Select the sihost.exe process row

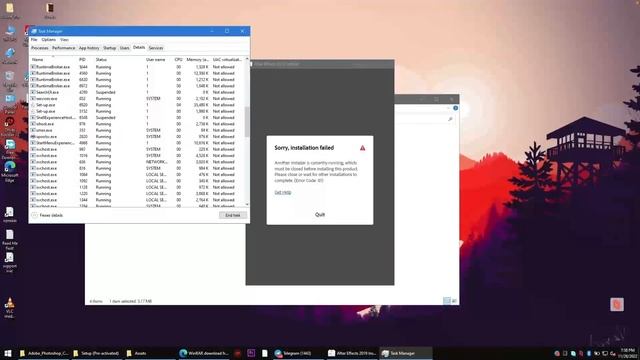[x=137, y=124]
